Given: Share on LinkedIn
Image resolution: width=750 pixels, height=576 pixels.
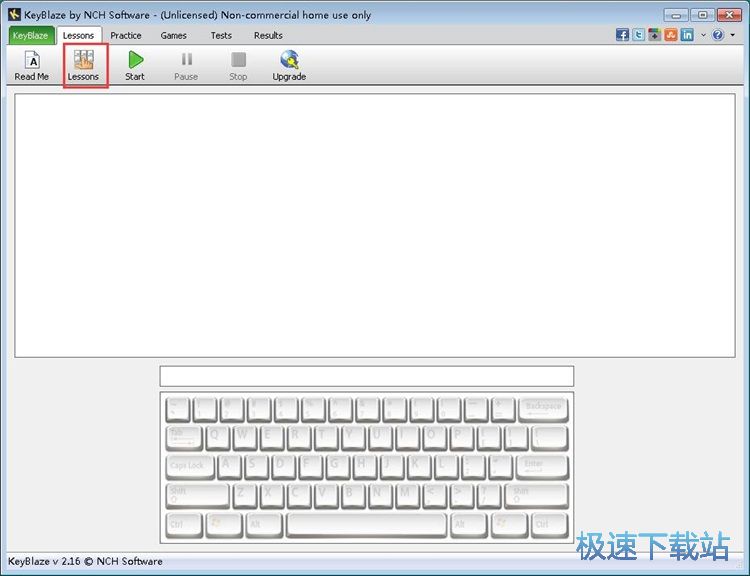Looking at the screenshot, I should coord(687,35).
